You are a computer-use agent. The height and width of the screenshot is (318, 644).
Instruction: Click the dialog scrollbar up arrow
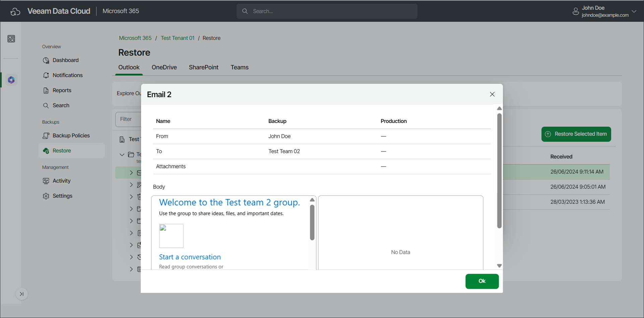[x=499, y=109]
